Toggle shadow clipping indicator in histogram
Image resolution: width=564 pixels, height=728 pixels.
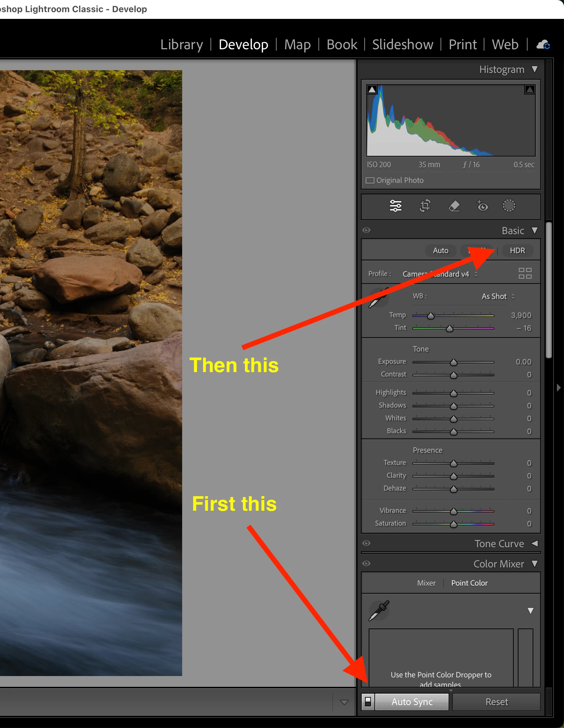372,89
